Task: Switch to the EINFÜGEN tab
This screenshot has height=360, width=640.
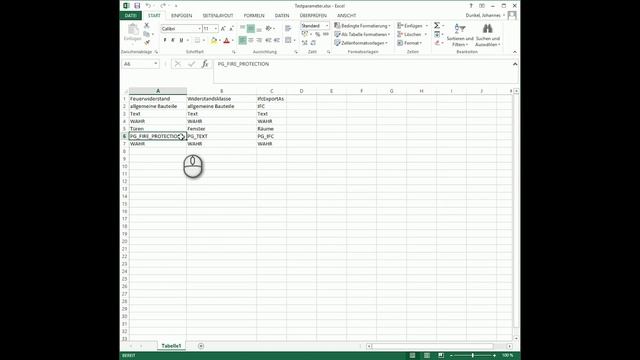Action: click(182, 16)
